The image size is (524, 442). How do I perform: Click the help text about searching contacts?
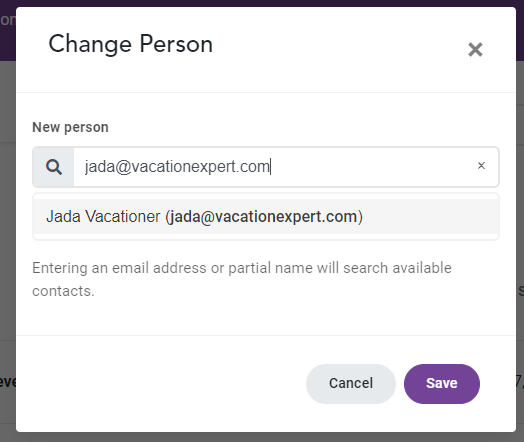242,279
